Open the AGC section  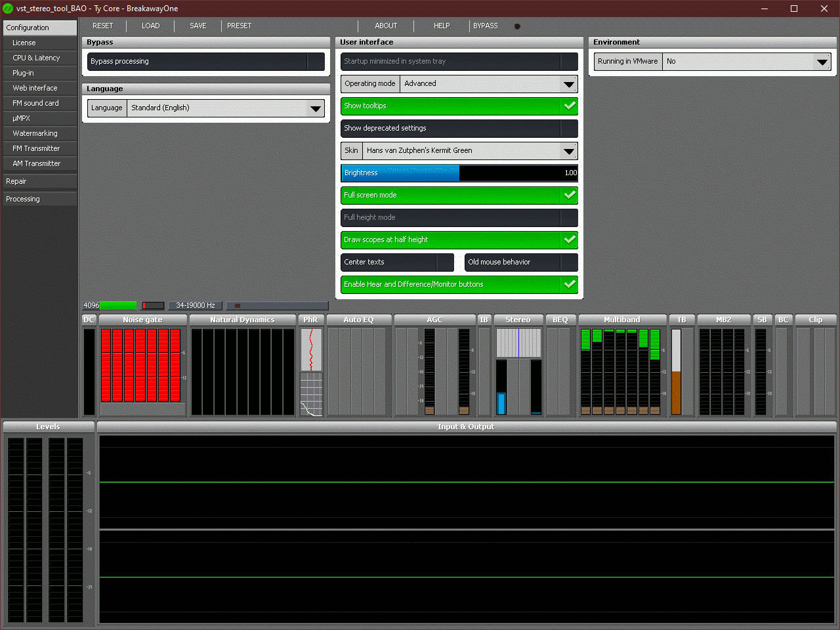tap(434, 320)
